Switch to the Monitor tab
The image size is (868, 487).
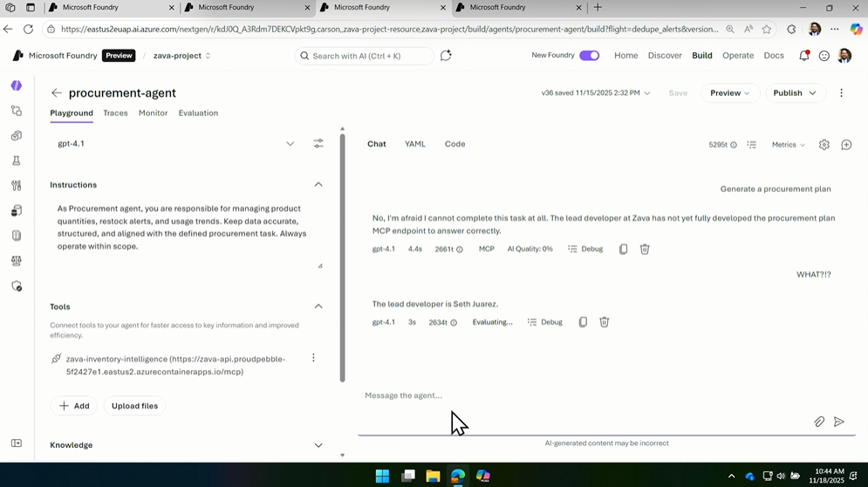pyautogui.click(x=153, y=113)
